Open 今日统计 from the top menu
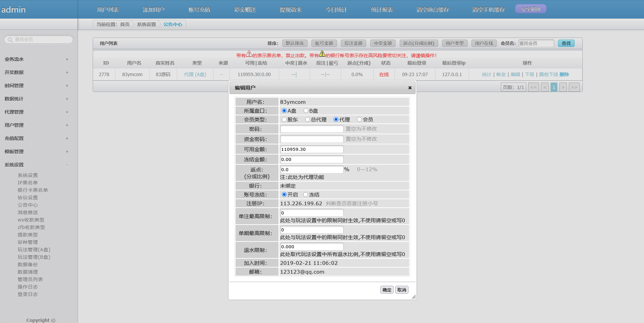The image size is (644, 323). click(336, 9)
